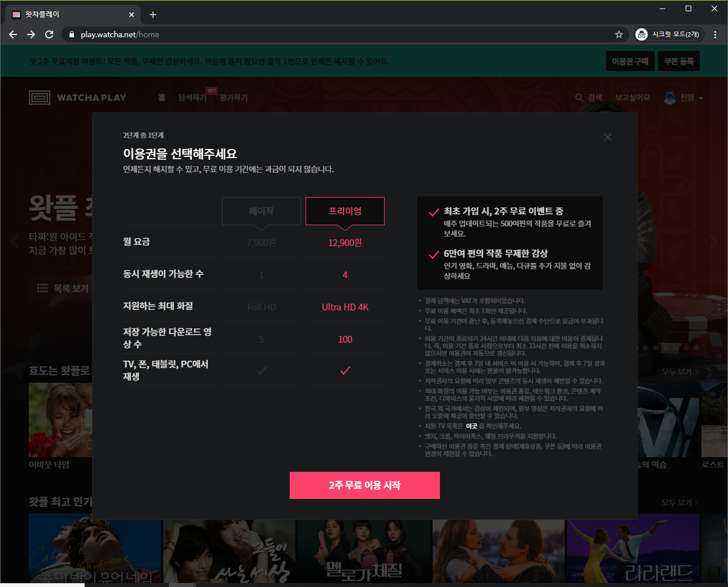Click the premium price 12,900원
Viewport: 728px width, 587px height.
(x=345, y=243)
